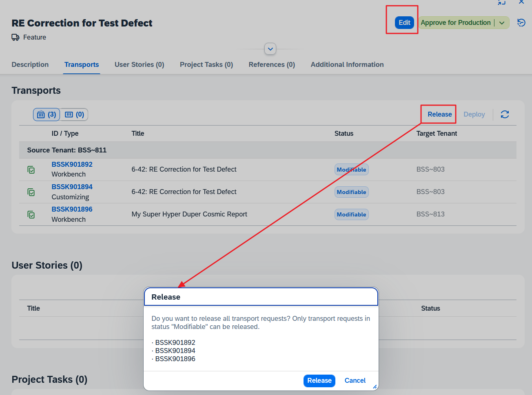532x395 pixels.
Task: Click the history icon beside Approve for Production
Action: [521, 23]
